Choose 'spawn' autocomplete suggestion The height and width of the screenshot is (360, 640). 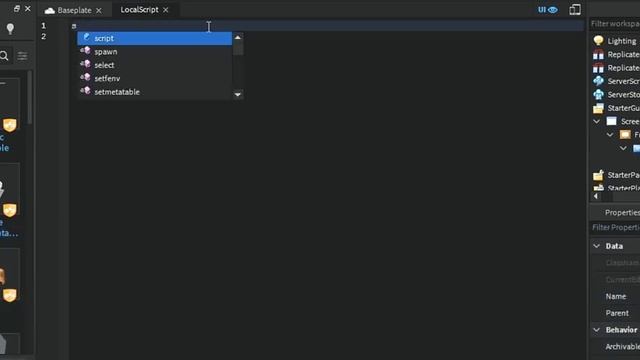coord(155,52)
